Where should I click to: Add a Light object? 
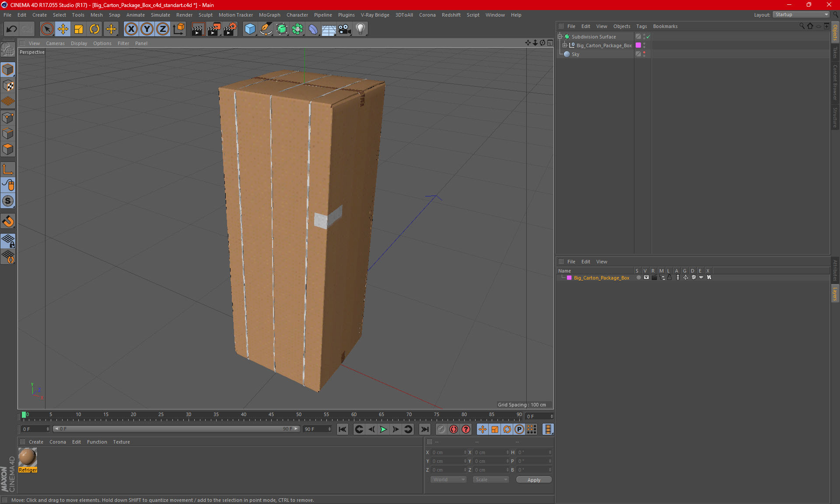(x=360, y=29)
